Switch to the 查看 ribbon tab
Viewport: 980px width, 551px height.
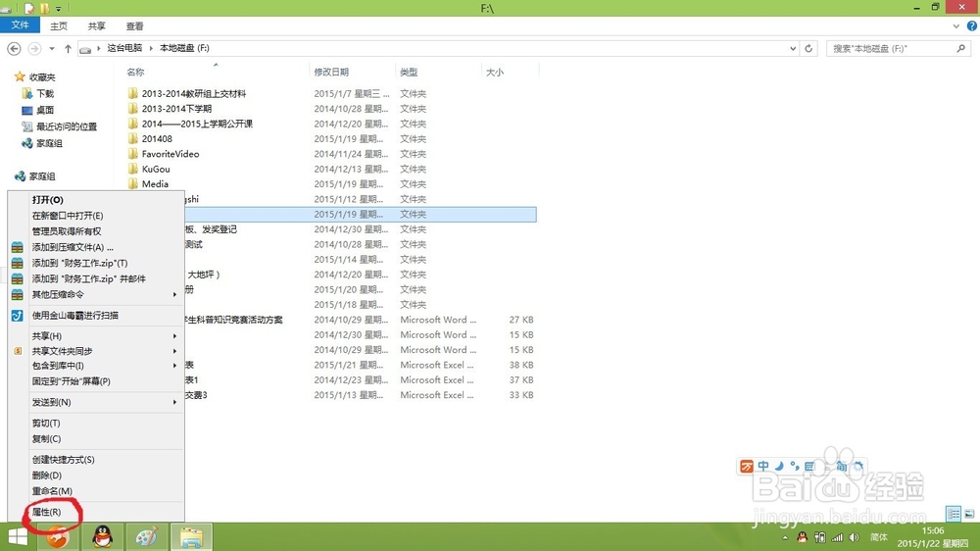[134, 26]
